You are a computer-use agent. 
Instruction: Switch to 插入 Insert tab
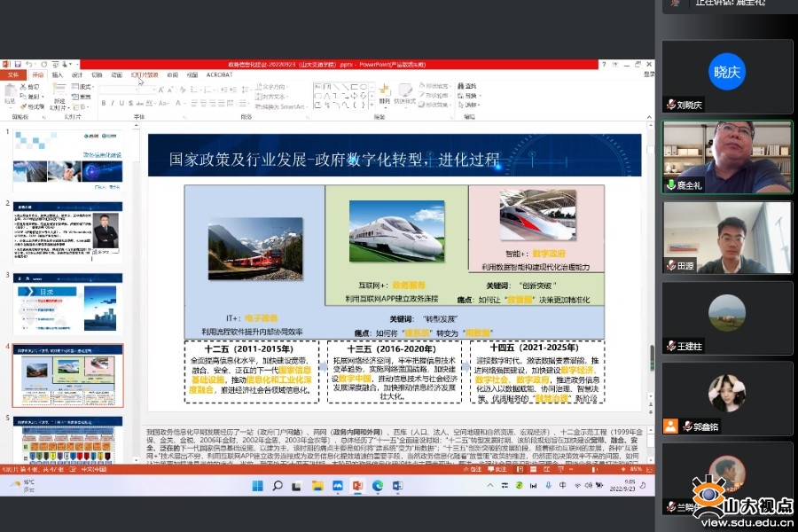pos(58,74)
